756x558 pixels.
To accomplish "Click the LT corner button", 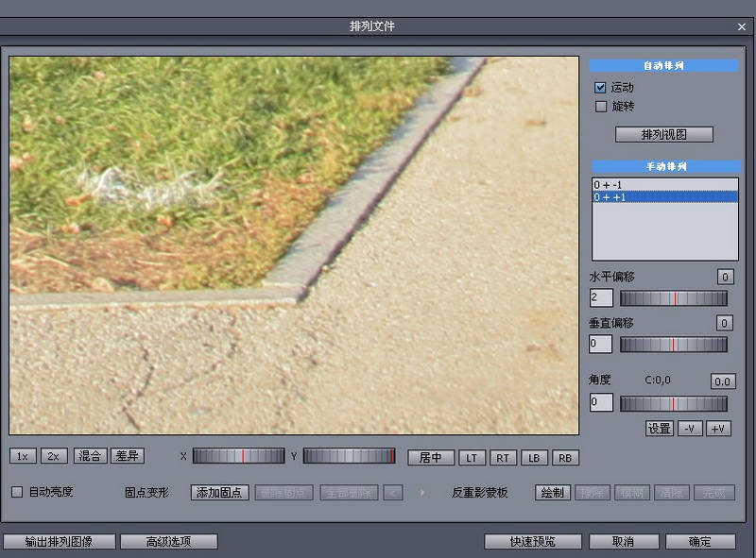I will pos(472,458).
